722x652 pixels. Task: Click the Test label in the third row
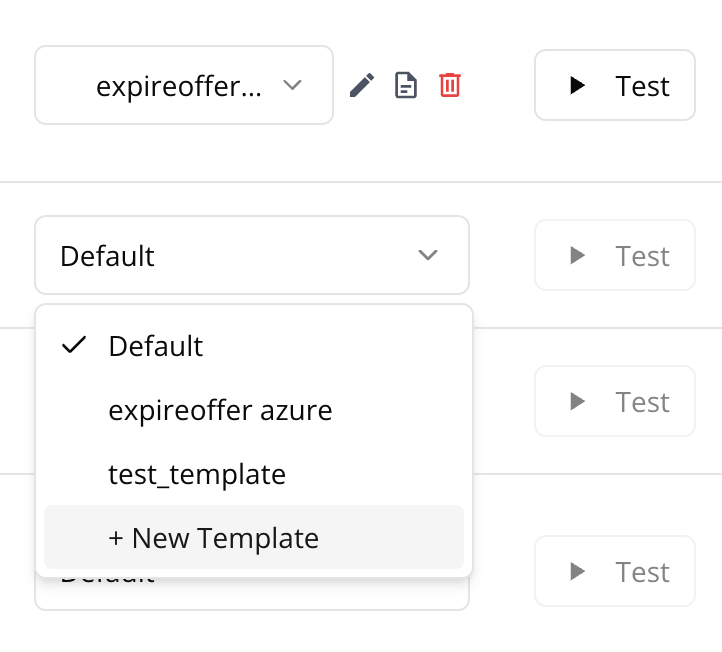[642, 402]
